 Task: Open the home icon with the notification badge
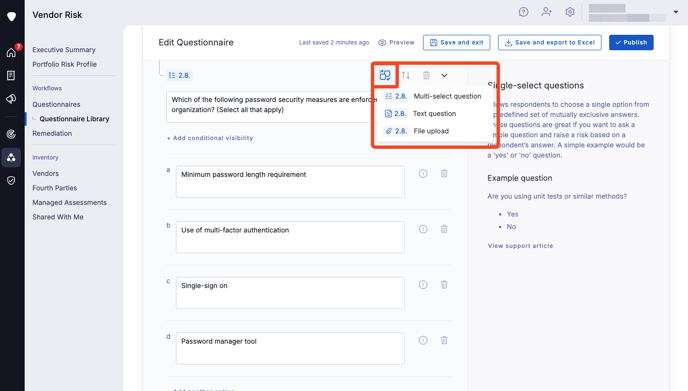click(x=11, y=52)
